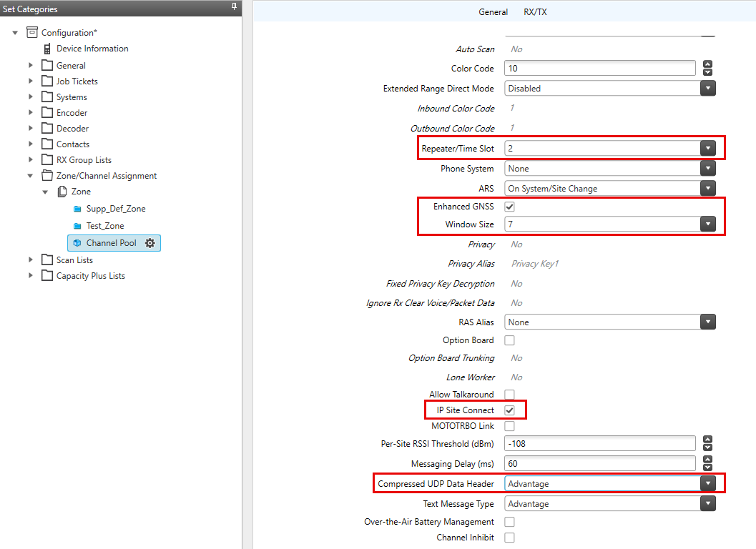The width and height of the screenshot is (756, 549).
Task: Open the Repeater/Time Slot dropdown
Action: click(x=707, y=148)
